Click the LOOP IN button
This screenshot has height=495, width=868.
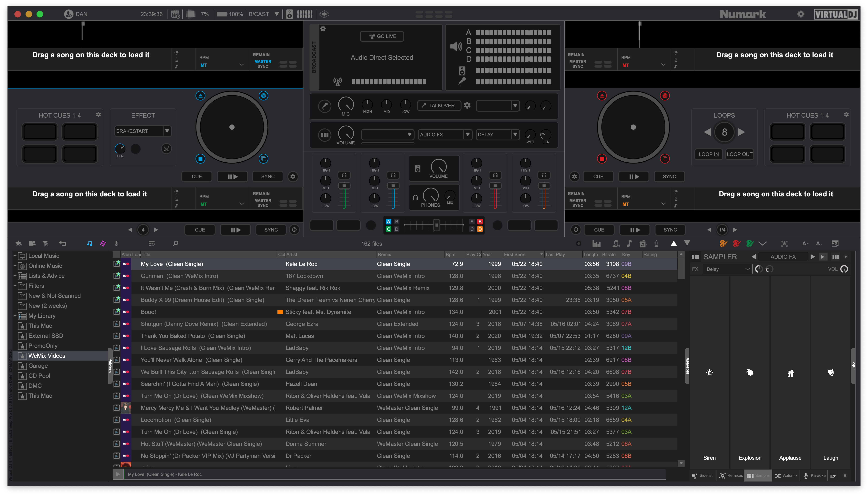708,154
